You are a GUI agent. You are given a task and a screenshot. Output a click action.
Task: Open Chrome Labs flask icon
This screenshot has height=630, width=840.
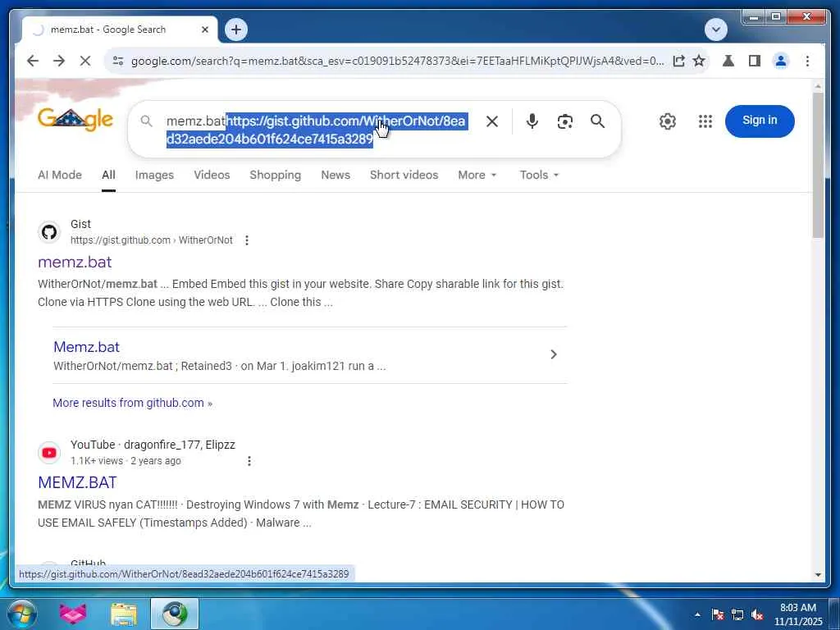[x=728, y=61]
